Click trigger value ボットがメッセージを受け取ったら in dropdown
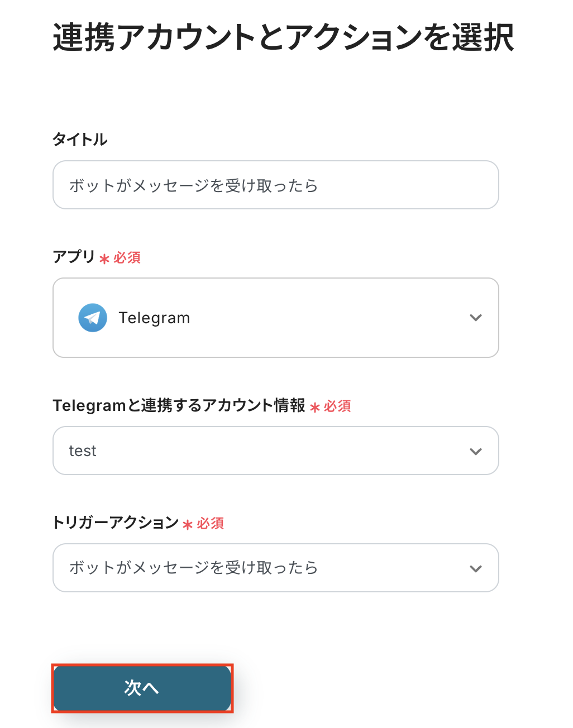 [193, 568]
